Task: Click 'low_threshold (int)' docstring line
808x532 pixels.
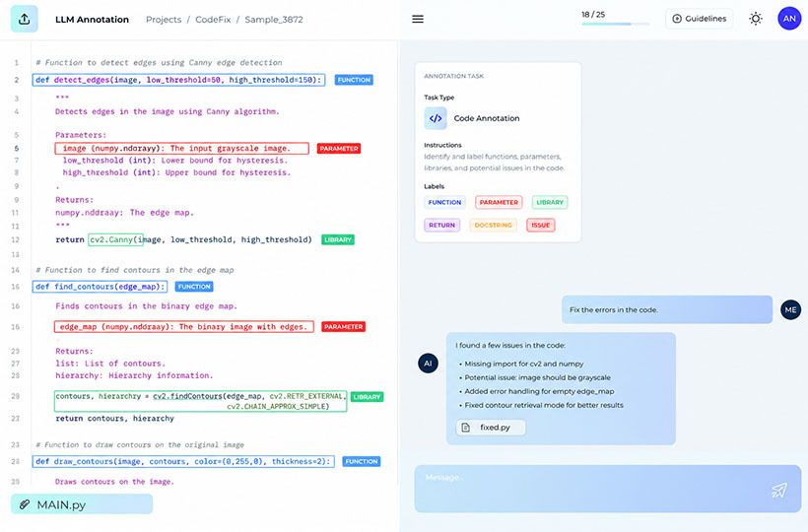Action: point(175,161)
